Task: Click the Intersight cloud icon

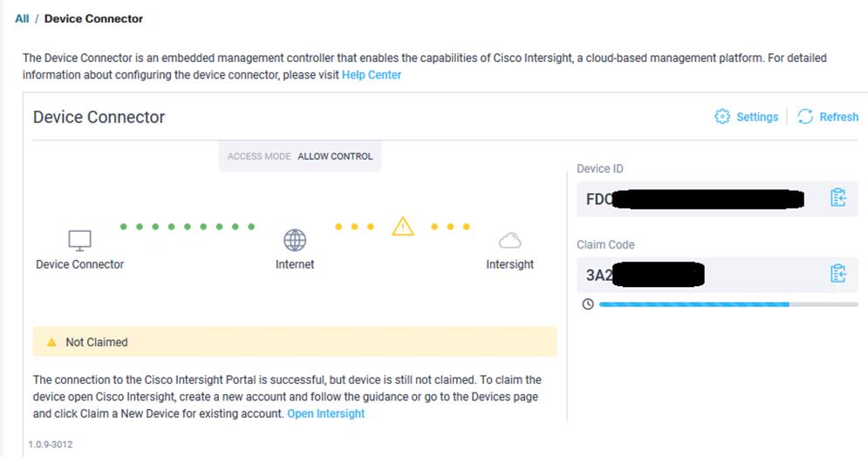Action: [x=509, y=241]
